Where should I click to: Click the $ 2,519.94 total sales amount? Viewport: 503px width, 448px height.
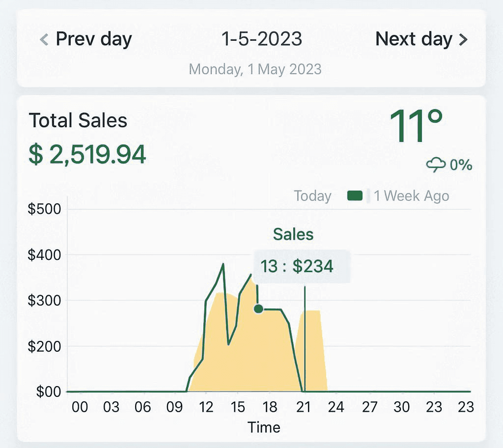[87, 154]
